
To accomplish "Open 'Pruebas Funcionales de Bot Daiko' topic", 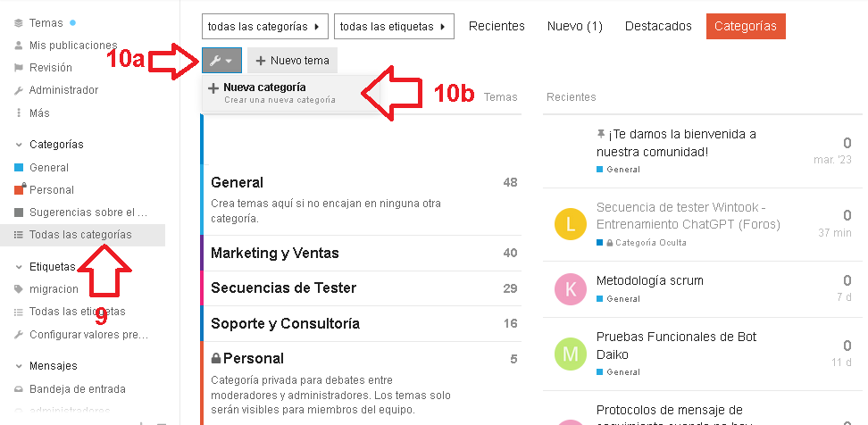I will [x=677, y=346].
